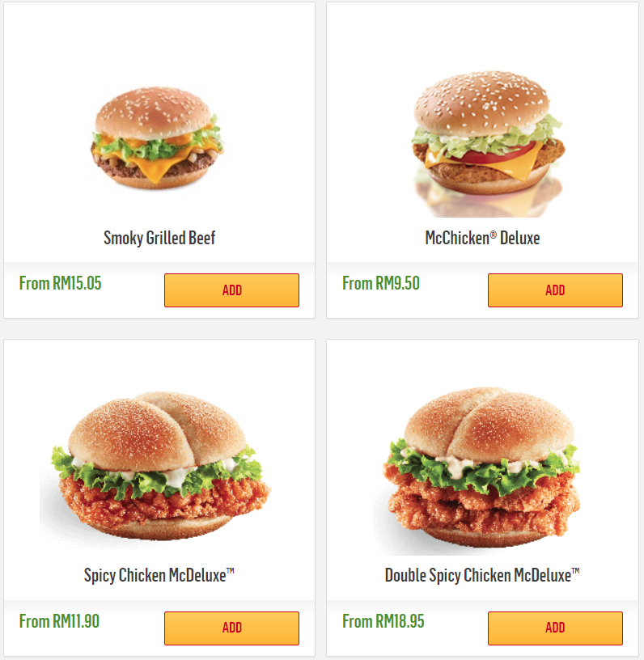Open the Smoky Grilled Beef burger image
Viewport: 644px width, 660px height.
[157, 138]
